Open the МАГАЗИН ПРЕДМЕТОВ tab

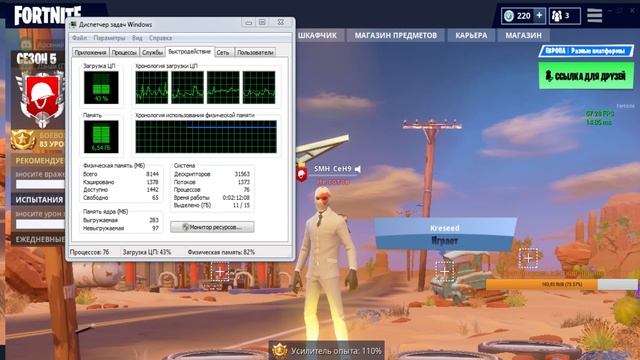(396, 36)
